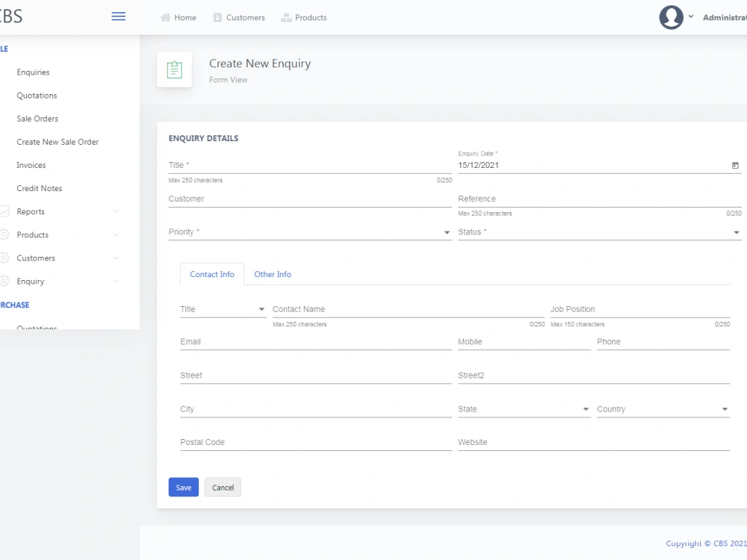Screen dimensions: 747x560
Task: Open Customers in the top navigation
Action: coord(239,18)
